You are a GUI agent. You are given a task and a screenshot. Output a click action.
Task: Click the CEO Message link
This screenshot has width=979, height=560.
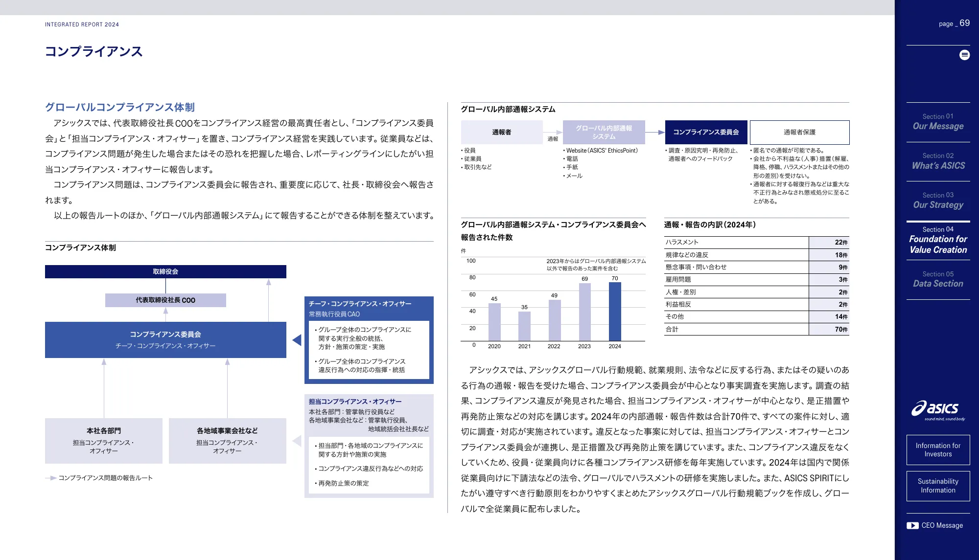pyautogui.click(x=942, y=526)
